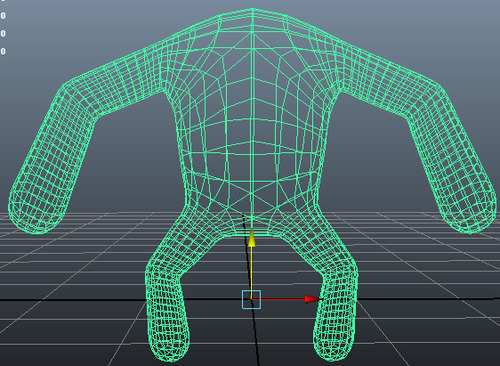The image size is (500, 366).
Task: Click the center of the wireframe torso
Action: coord(252,127)
